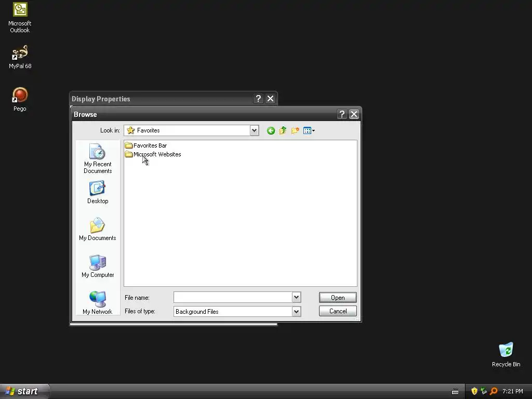The image size is (532, 399).
Task: Select the Pego desktop shortcut
Action: pyautogui.click(x=20, y=99)
